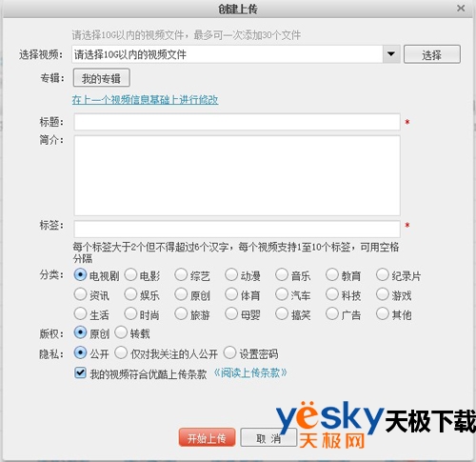Open the video file dropdown arrow
Viewport: 476px width, 462px height.
391,54
